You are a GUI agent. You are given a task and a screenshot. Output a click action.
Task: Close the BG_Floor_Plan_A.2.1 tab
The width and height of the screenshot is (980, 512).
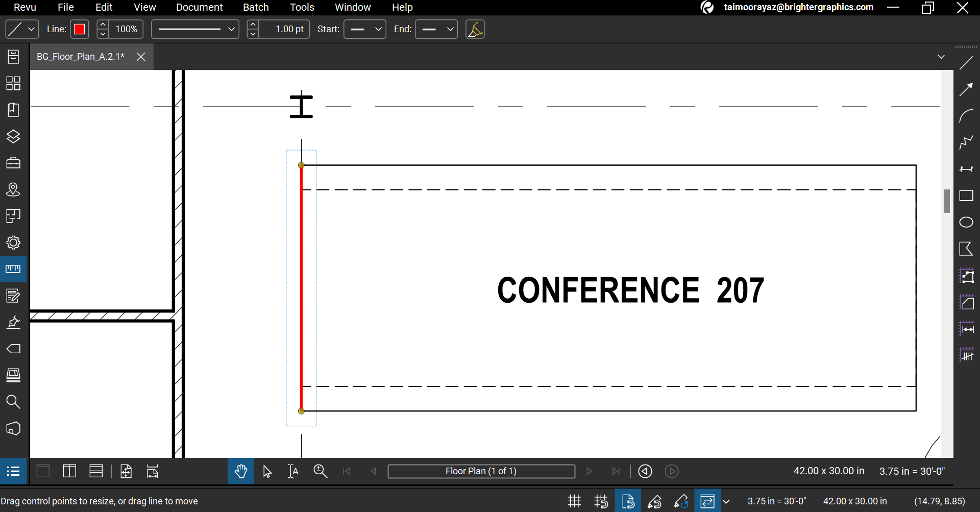141,57
